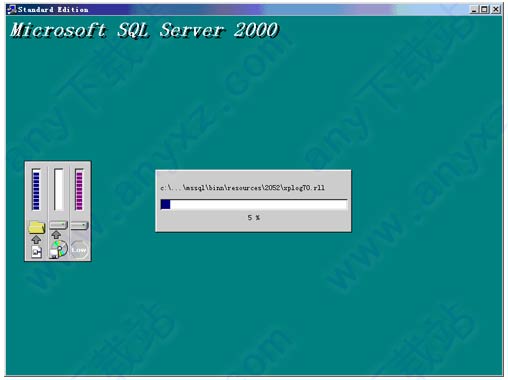Click the Standard Edition title bar text
The width and height of the screenshot is (508, 380).
coord(53,10)
